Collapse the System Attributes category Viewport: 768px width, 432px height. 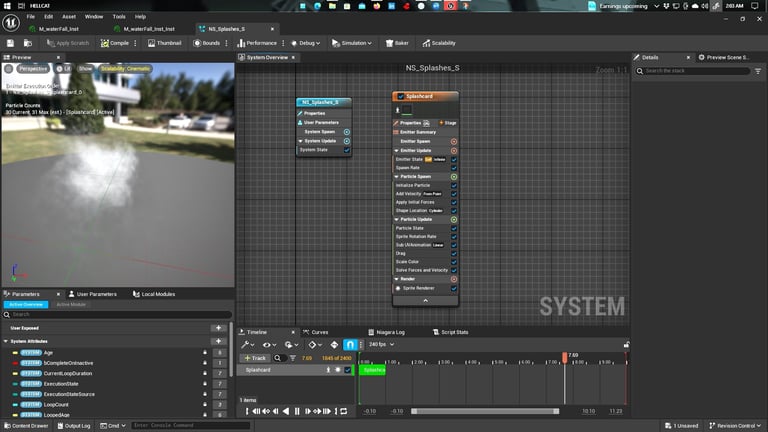(x=6, y=341)
